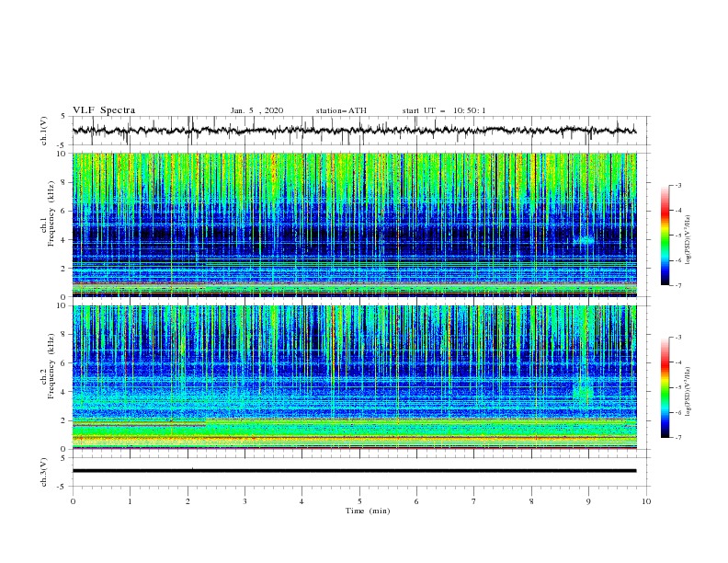
Task: Click the "7" tick on the time axis
Action: [x=474, y=501]
